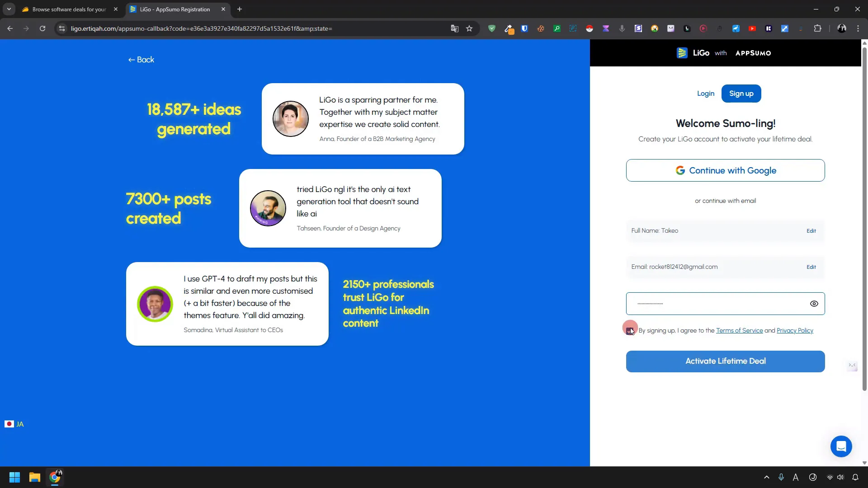This screenshot has width=868, height=488.
Task: Switch to Browse software deals tab
Action: click(x=69, y=9)
